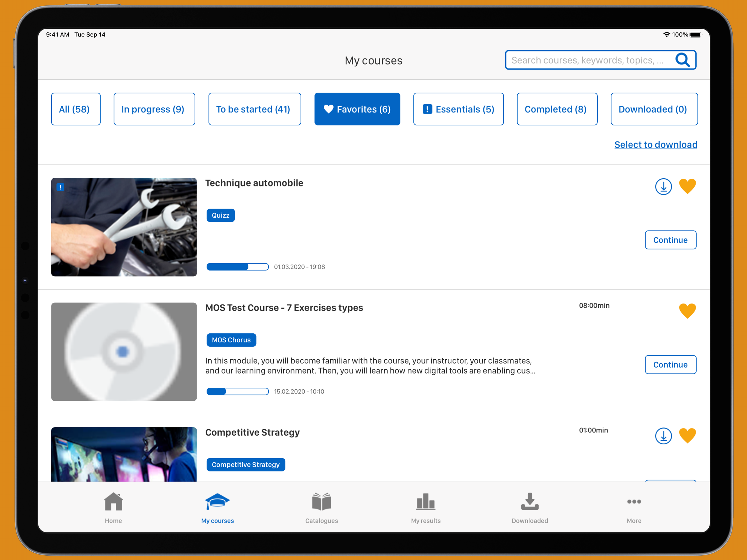
Task: Download the Technique automobile course
Action: 663,186
